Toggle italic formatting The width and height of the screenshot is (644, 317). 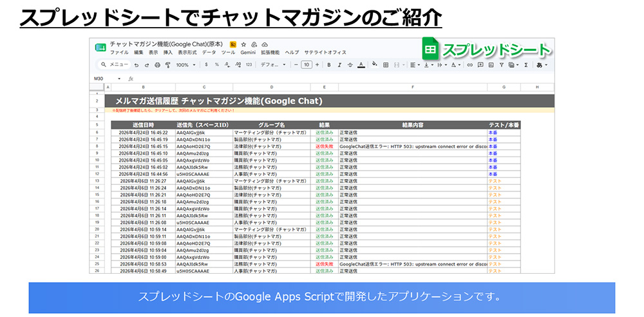click(x=339, y=64)
